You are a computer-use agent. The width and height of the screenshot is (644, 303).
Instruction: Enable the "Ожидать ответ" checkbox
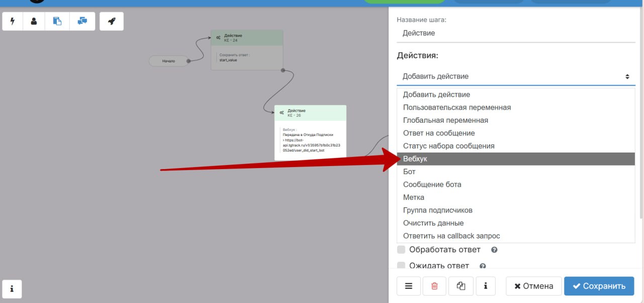click(401, 266)
